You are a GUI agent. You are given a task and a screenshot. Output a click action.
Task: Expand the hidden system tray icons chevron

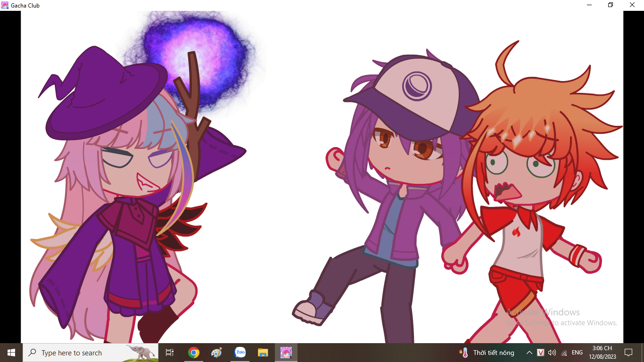529,353
